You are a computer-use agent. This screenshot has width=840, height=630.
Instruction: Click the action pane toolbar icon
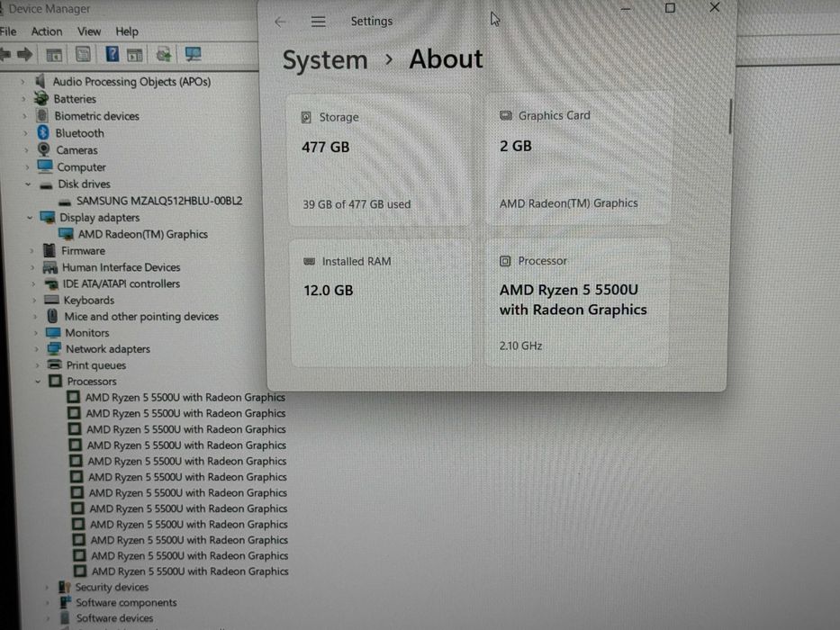(x=134, y=55)
